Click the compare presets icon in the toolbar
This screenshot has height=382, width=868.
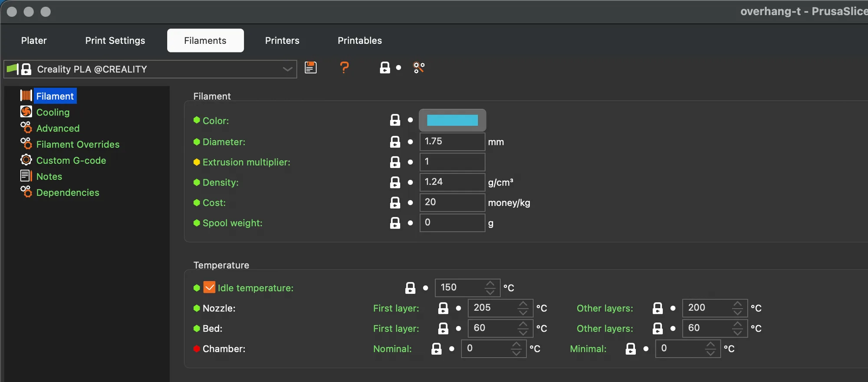tap(419, 68)
